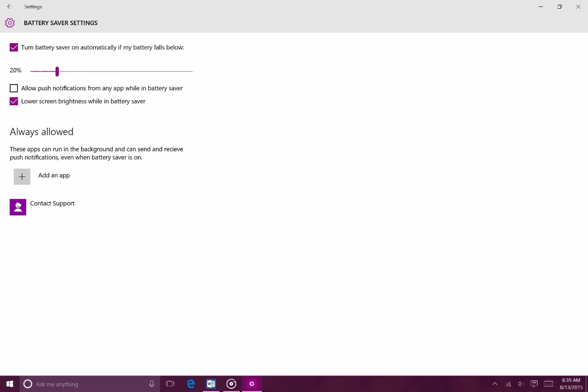The width and height of the screenshot is (588, 392).
Task: Click the active Settings icon in the taskbar
Action: tap(251, 384)
